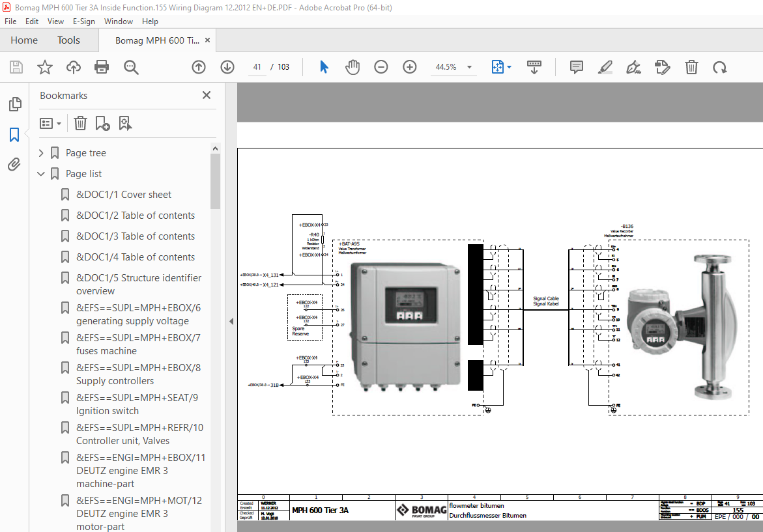Add a new bookmark
This screenshot has height=532, width=763.
coord(102,123)
